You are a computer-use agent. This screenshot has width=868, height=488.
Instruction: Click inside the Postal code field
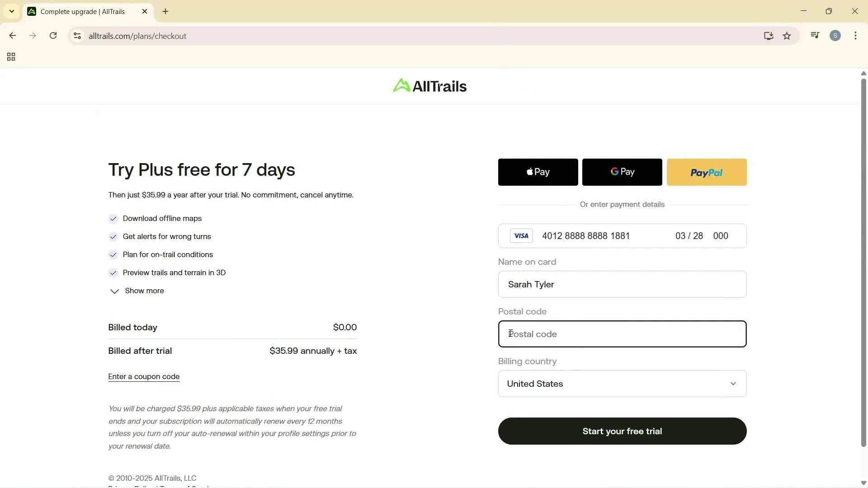[x=622, y=334]
